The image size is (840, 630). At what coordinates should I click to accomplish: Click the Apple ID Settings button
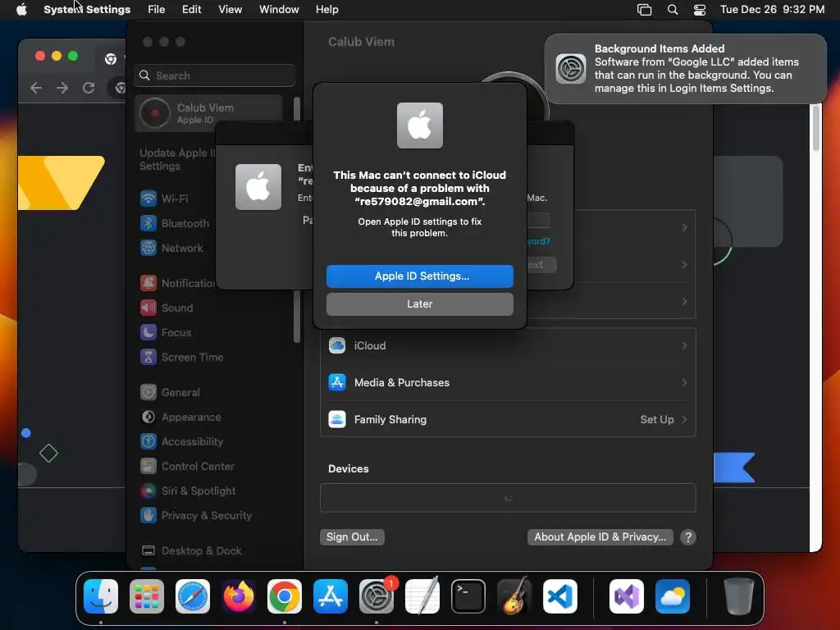(419, 276)
